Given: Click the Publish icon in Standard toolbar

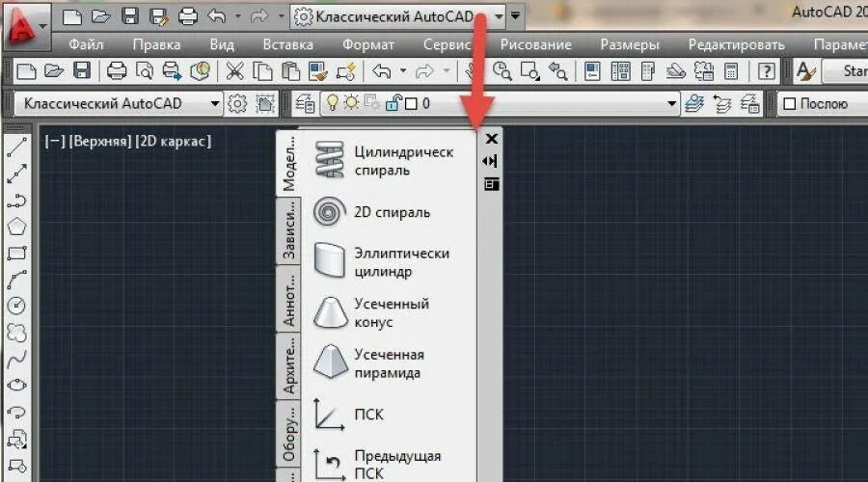Looking at the screenshot, I should (172, 70).
